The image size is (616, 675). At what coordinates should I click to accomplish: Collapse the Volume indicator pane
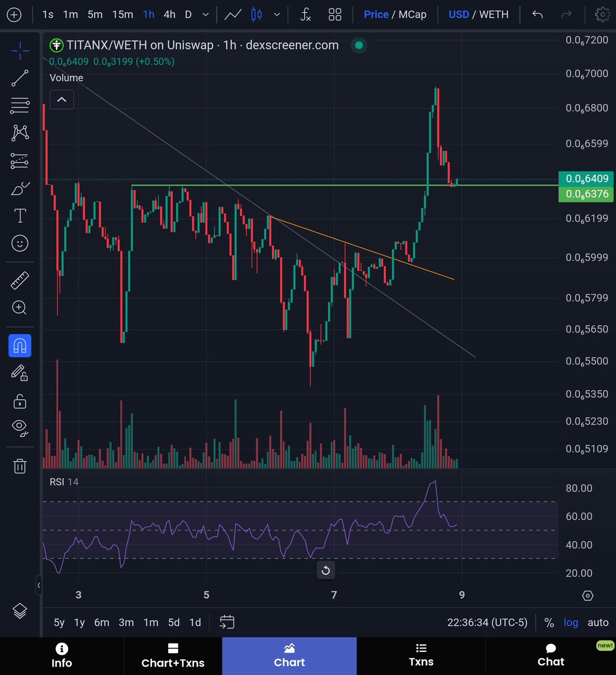coord(61,99)
